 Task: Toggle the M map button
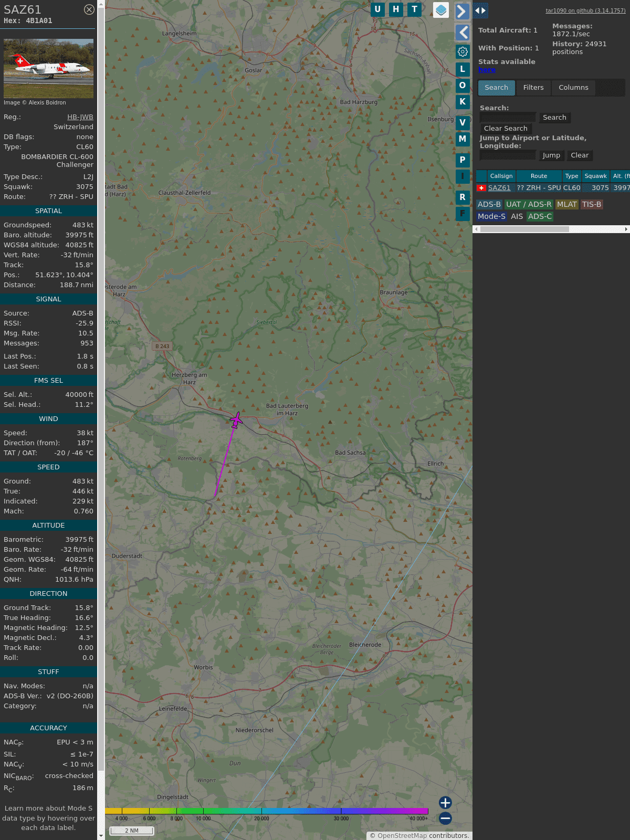[463, 139]
